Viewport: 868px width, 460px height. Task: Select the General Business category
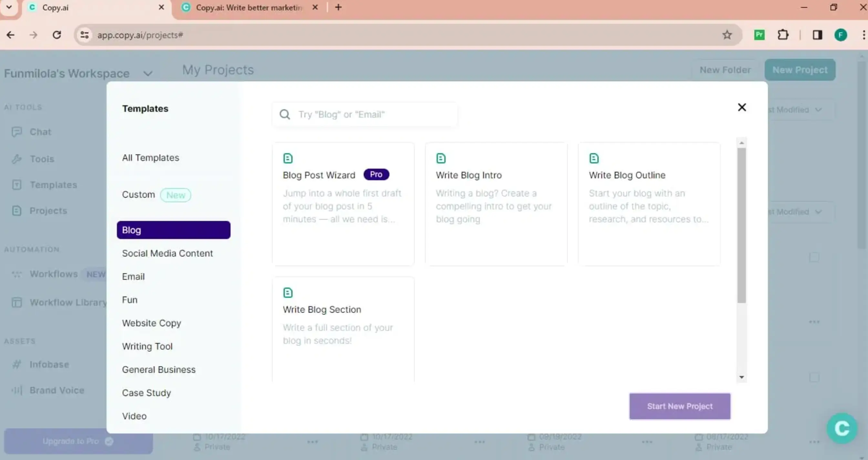159,369
